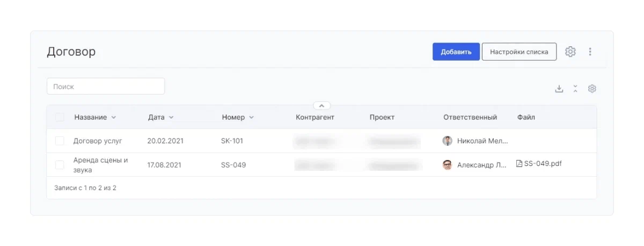Click the collapse rows double-chevron icon
The image size is (644, 246).
pyautogui.click(x=575, y=89)
